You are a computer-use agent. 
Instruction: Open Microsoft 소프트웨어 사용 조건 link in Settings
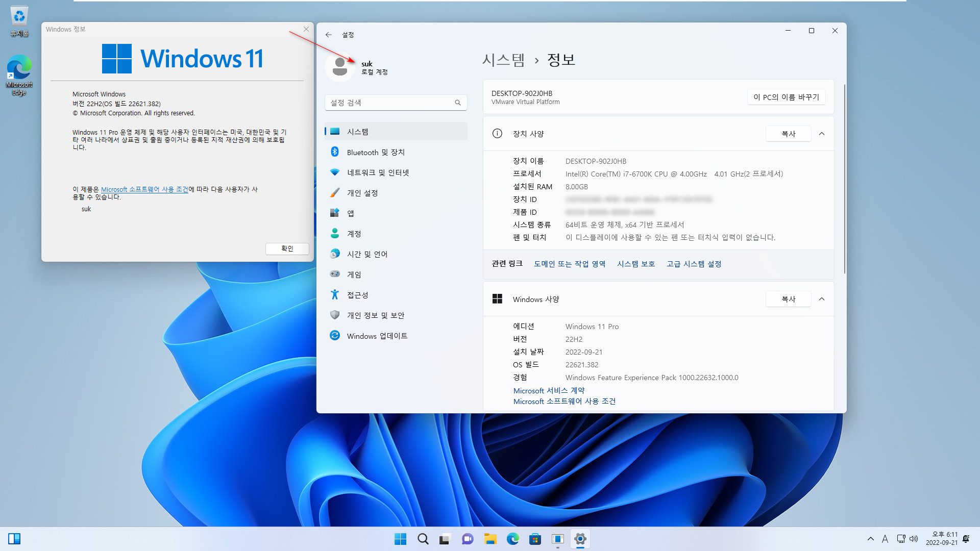pos(564,402)
